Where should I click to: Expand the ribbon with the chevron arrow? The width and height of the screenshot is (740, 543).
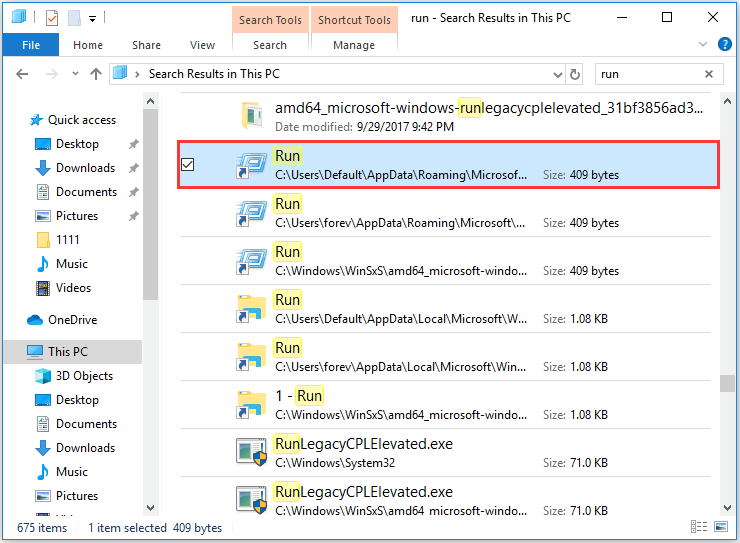point(703,44)
